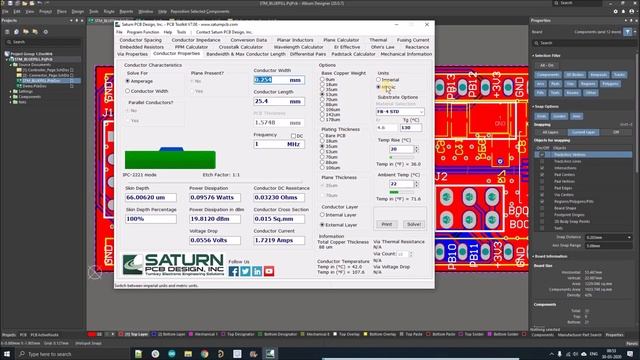This screenshot has height=360, width=640.
Task: Click the Windows taskbar search box
Action: click(x=73, y=354)
